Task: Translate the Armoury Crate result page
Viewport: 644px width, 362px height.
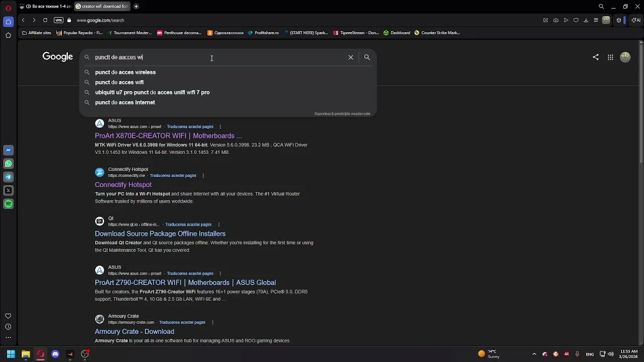Action: [182, 322]
